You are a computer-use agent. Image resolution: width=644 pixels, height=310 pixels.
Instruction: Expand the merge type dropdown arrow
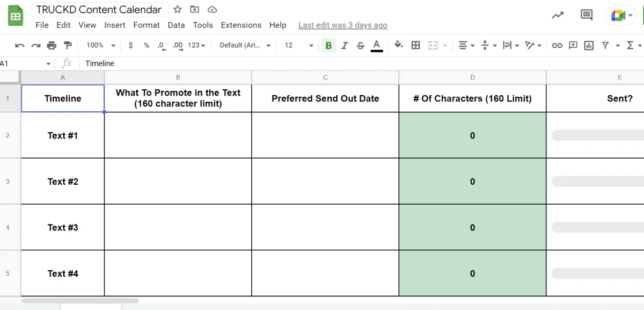pos(445,45)
